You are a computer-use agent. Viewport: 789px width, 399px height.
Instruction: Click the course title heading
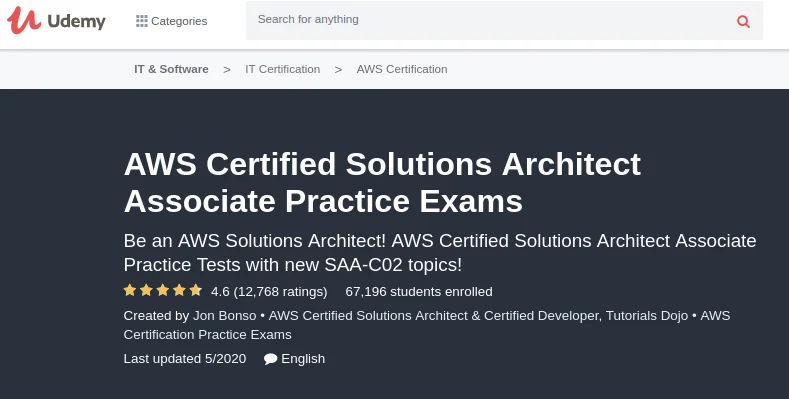pyautogui.click(x=382, y=182)
